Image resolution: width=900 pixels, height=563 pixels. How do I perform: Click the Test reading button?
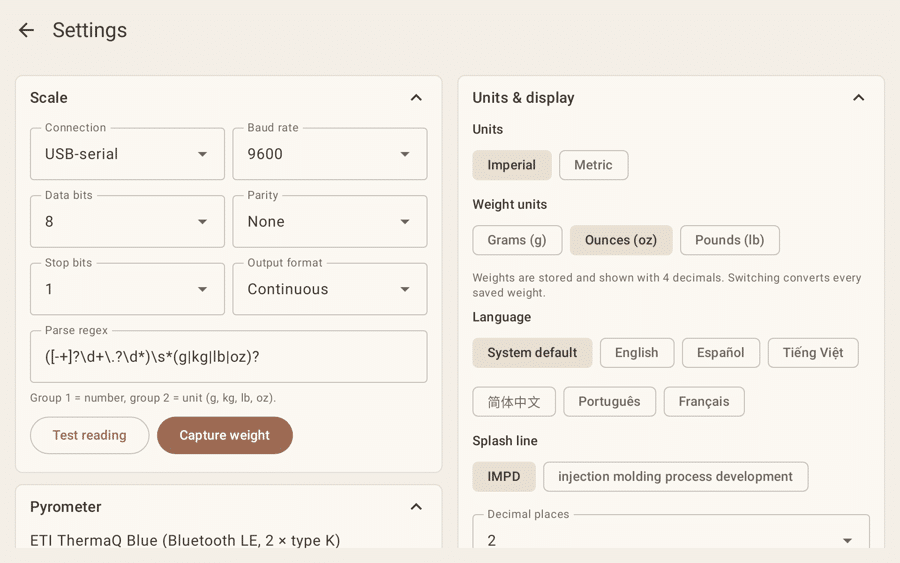[x=90, y=435]
